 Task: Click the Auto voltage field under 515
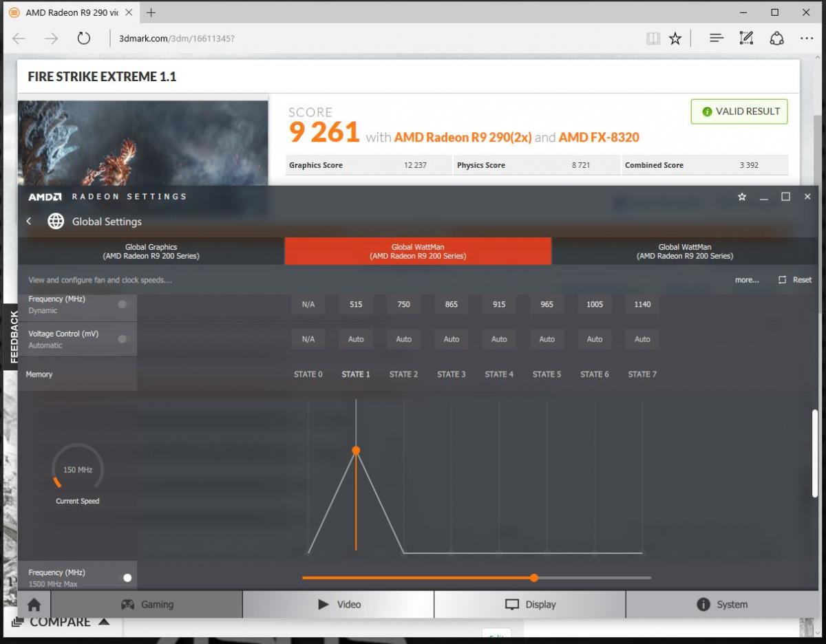[356, 339]
